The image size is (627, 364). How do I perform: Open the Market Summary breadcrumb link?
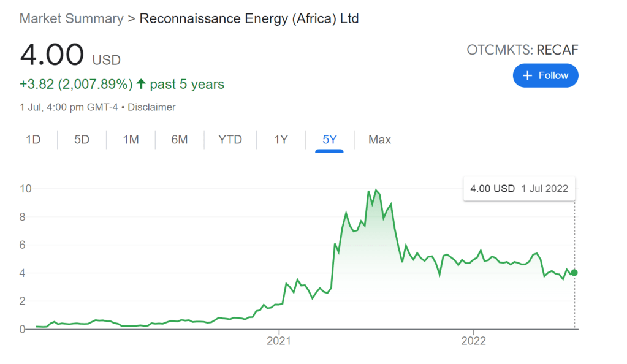click(71, 18)
